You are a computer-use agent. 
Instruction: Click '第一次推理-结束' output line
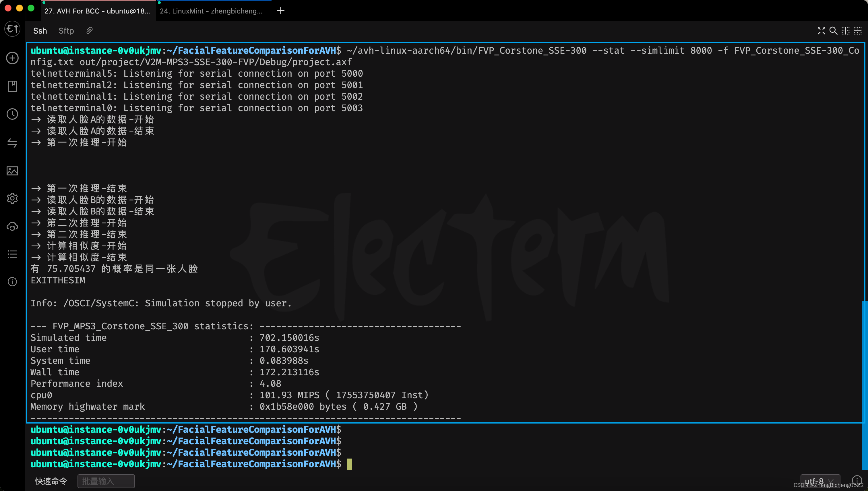(79, 188)
